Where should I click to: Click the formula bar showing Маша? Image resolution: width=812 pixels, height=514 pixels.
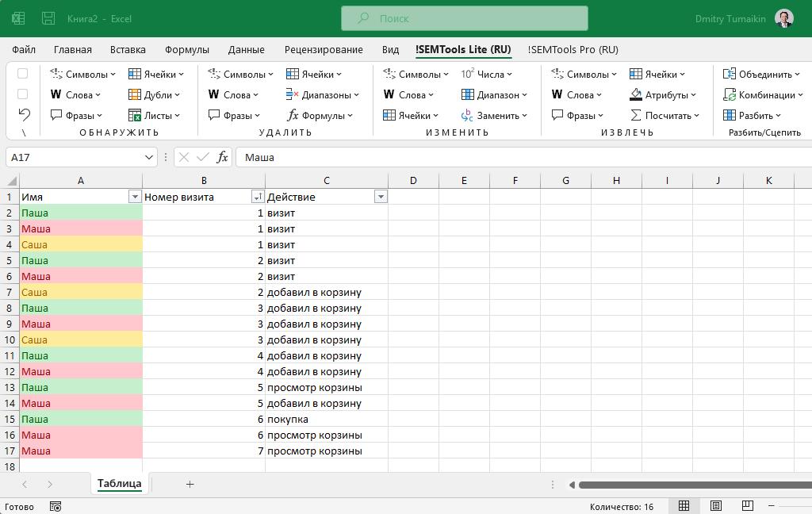pyautogui.click(x=523, y=157)
